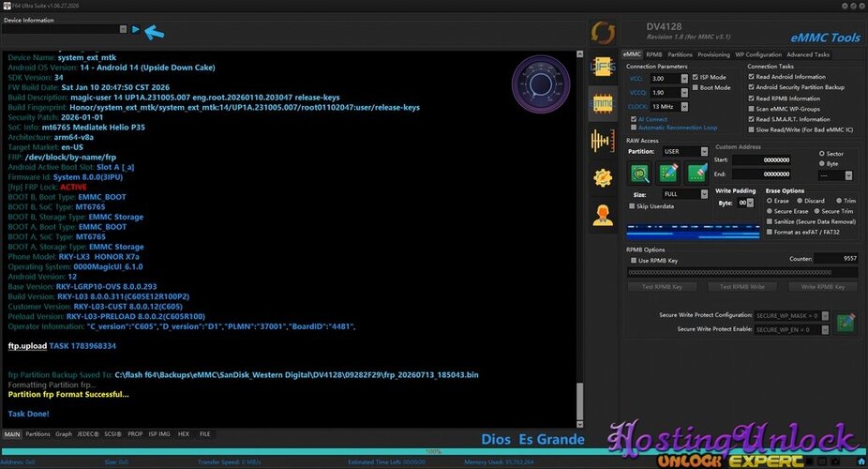Screen dimensions: 868x469
Task: Click the Test RPMB Write button
Action: [741, 287]
